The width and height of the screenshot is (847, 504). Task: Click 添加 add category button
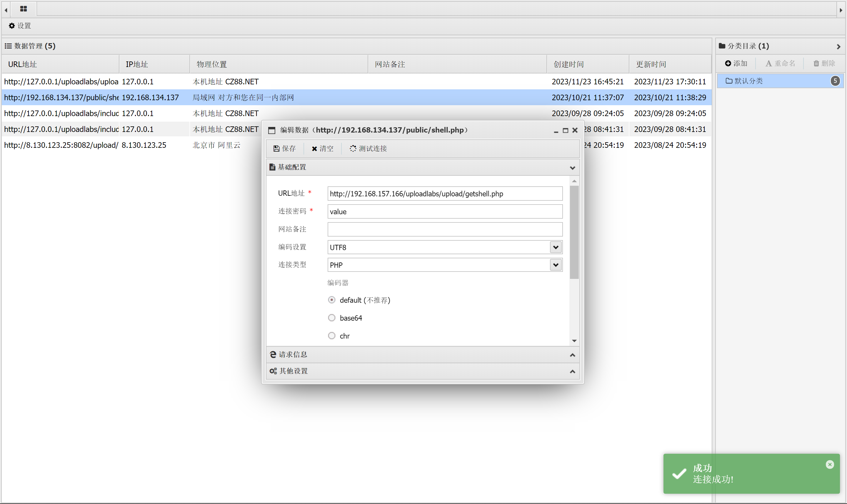coord(736,63)
